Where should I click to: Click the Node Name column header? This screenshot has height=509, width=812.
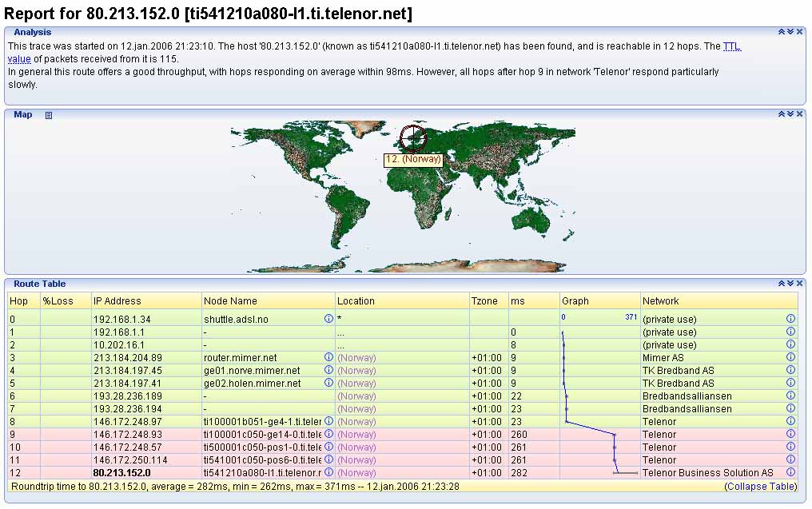[x=229, y=301]
